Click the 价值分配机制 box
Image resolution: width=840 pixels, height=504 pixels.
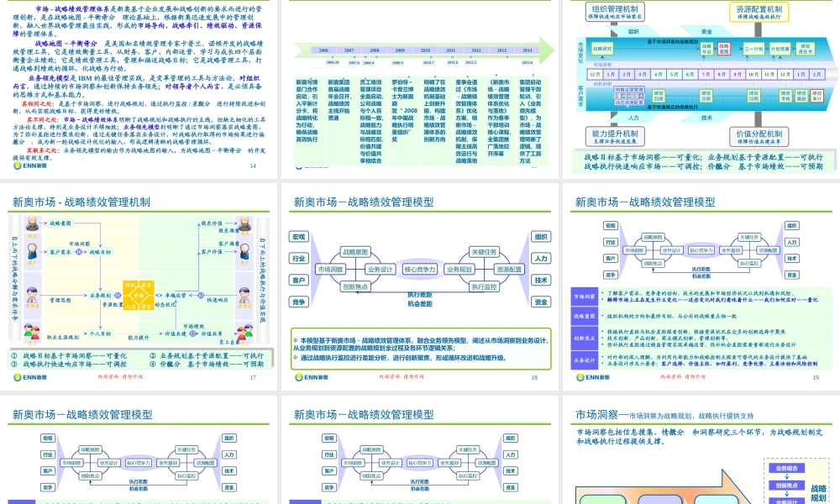[759, 137]
